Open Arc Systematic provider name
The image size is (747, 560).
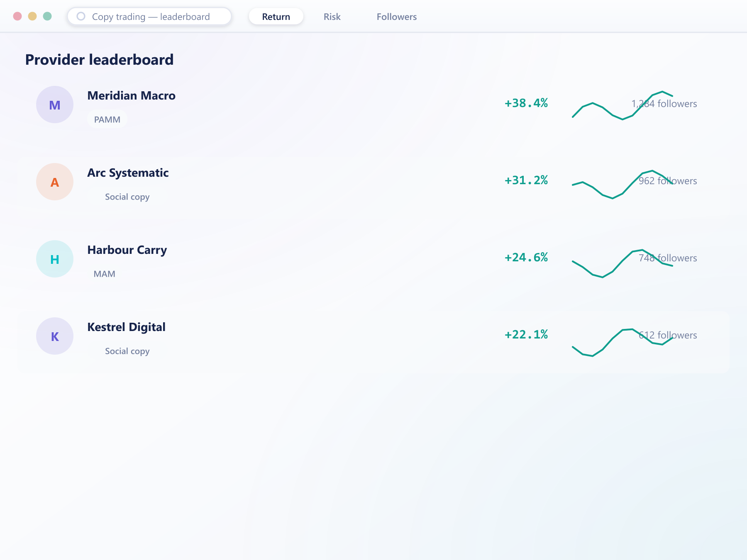point(128,173)
